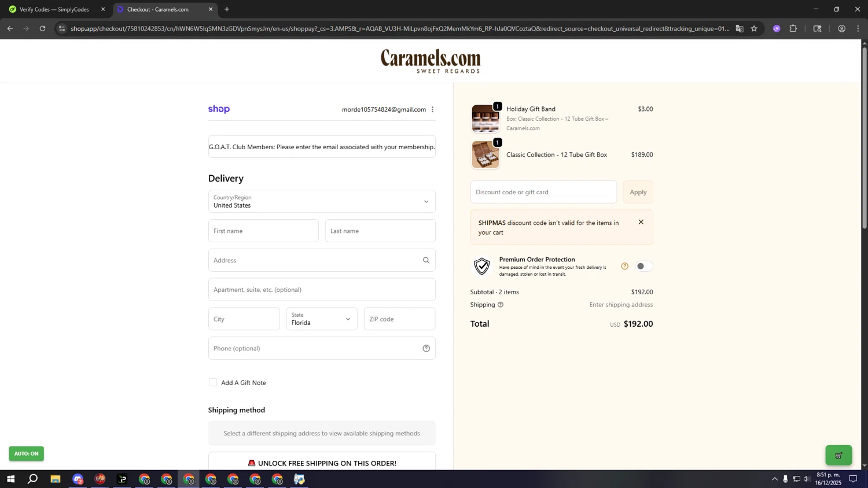Click the Classic Collection $189.00 price
Viewport: 868px width, 488px height.
click(x=642, y=154)
